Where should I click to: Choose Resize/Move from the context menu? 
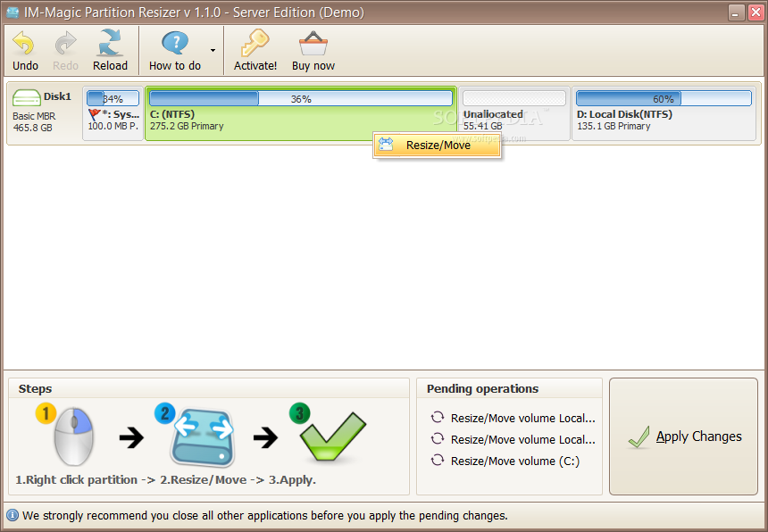pos(438,145)
